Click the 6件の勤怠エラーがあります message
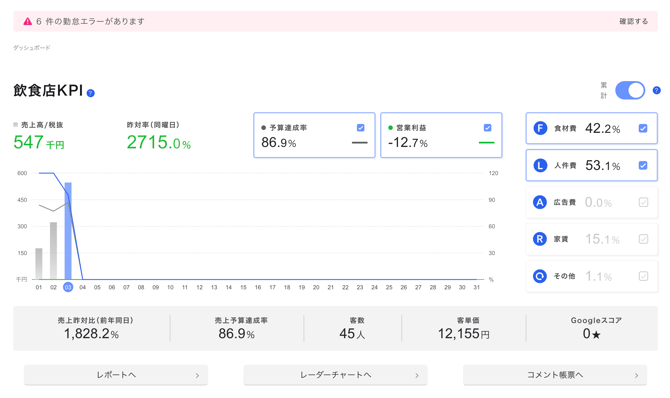 (90, 21)
